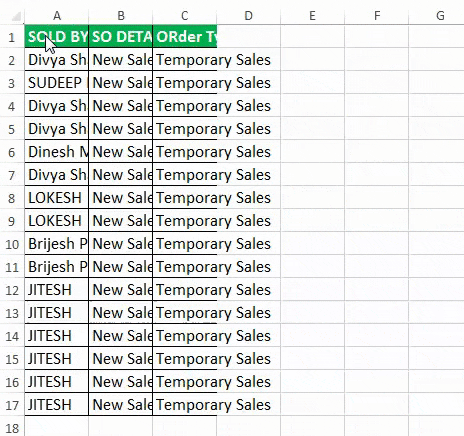Click the SOLD BY header cell
The image size is (464, 436).
57,37
